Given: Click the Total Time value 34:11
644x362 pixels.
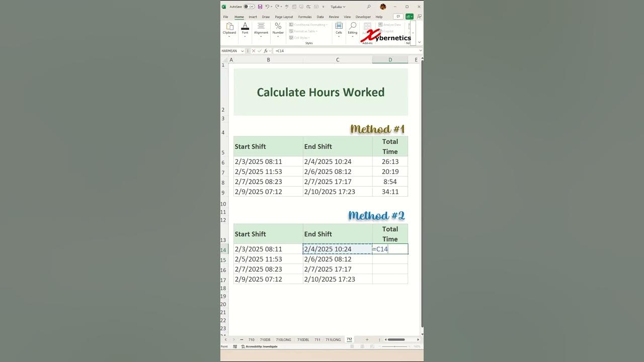Looking at the screenshot, I should click(390, 192).
